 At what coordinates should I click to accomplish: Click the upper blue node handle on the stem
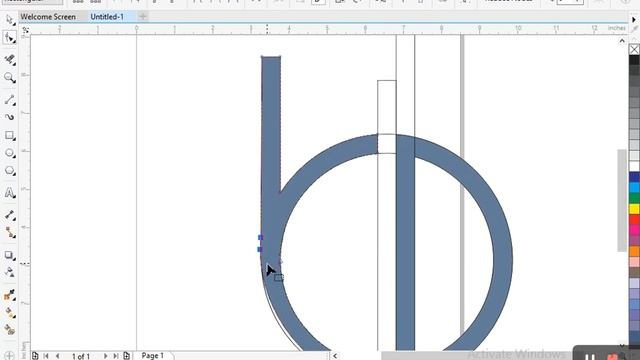click(260, 238)
